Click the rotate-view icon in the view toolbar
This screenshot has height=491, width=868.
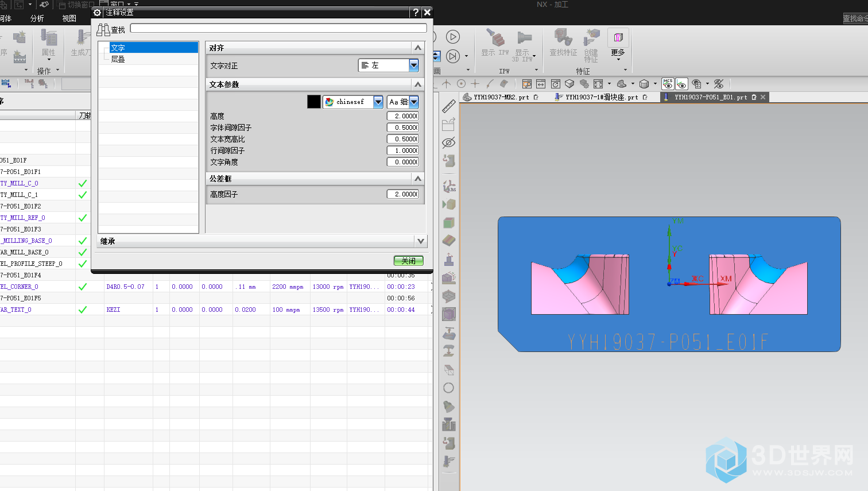555,84
